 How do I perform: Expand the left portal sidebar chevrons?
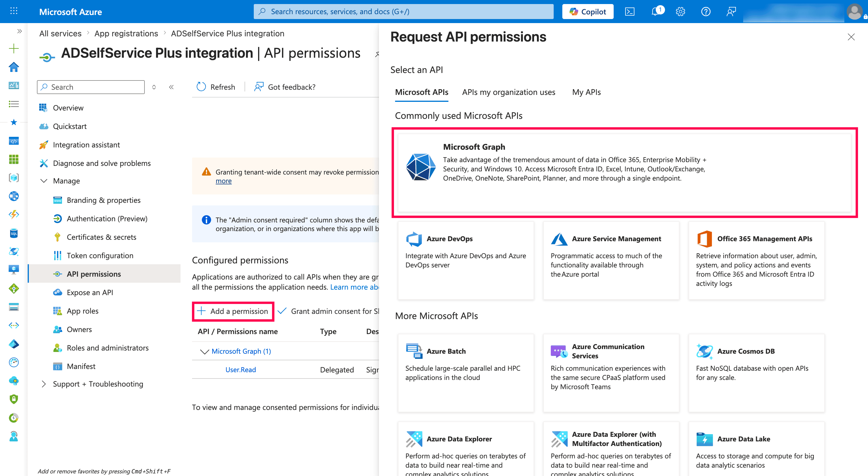pyautogui.click(x=20, y=31)
